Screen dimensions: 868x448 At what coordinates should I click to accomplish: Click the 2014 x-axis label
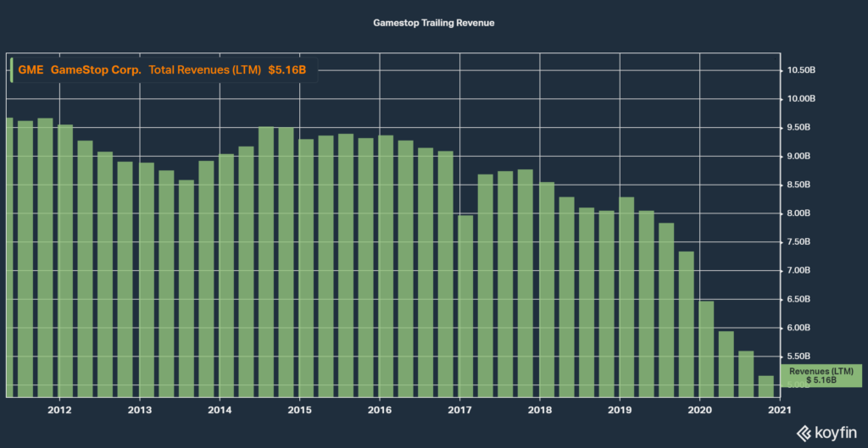[x=220, y=410]
